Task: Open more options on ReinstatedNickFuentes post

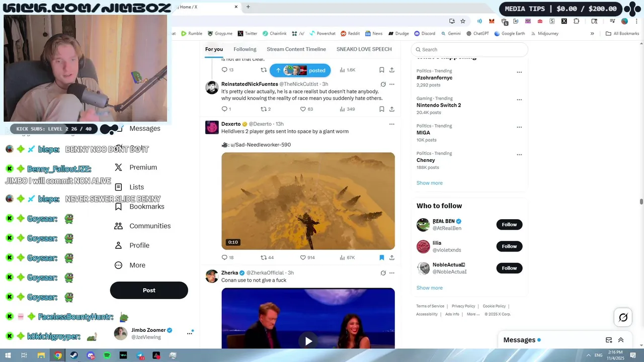Action: pyautogui.click(x=392, y=84)
